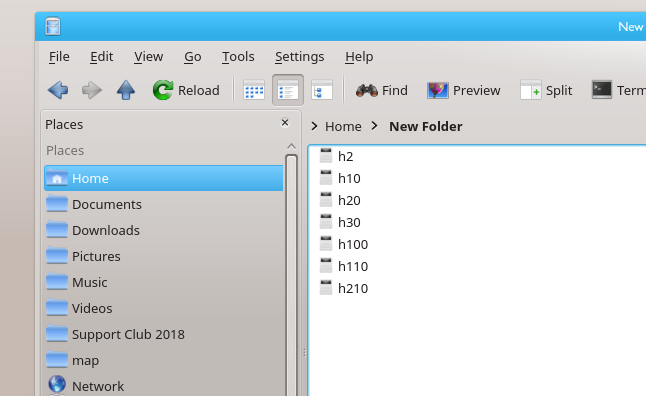Open the Settings menu
Image resolution: width=646 pixels, height=396 pixels.
tap(300, 56)
